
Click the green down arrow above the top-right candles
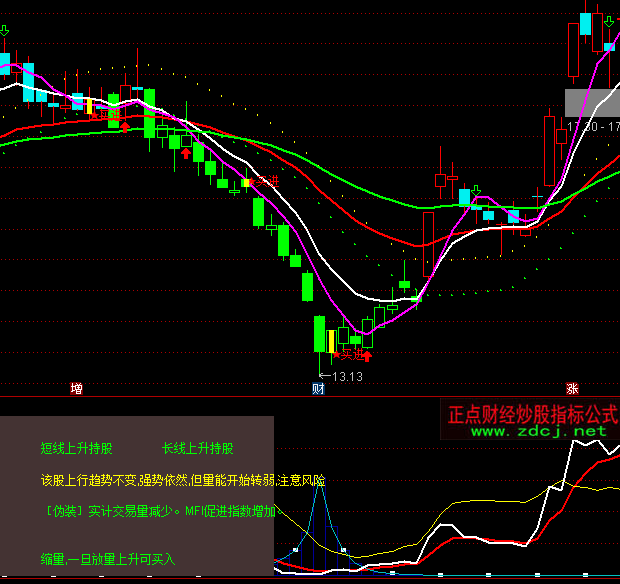click(607, 24)
